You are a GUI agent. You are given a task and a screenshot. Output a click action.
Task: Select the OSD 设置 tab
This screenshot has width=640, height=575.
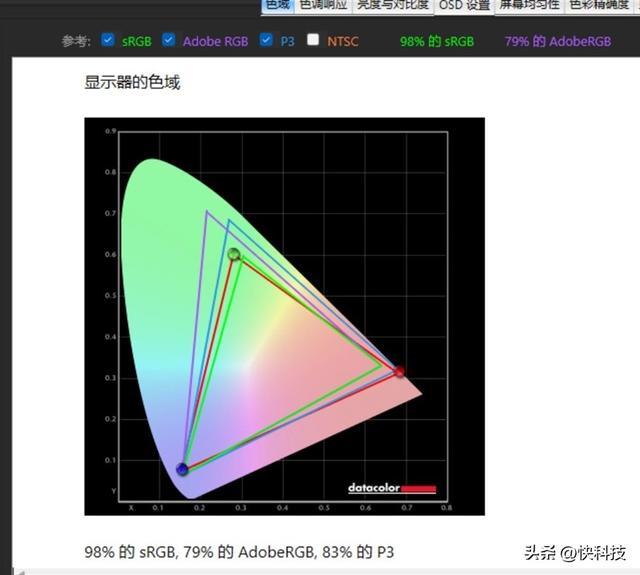[x=464, y=6]
